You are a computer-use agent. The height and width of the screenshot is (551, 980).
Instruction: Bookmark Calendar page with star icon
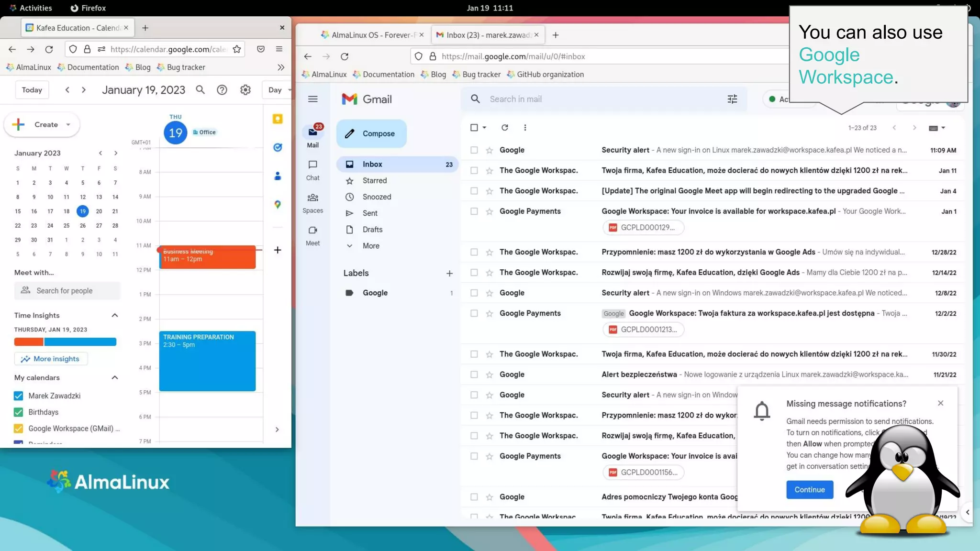coord(237,49)
